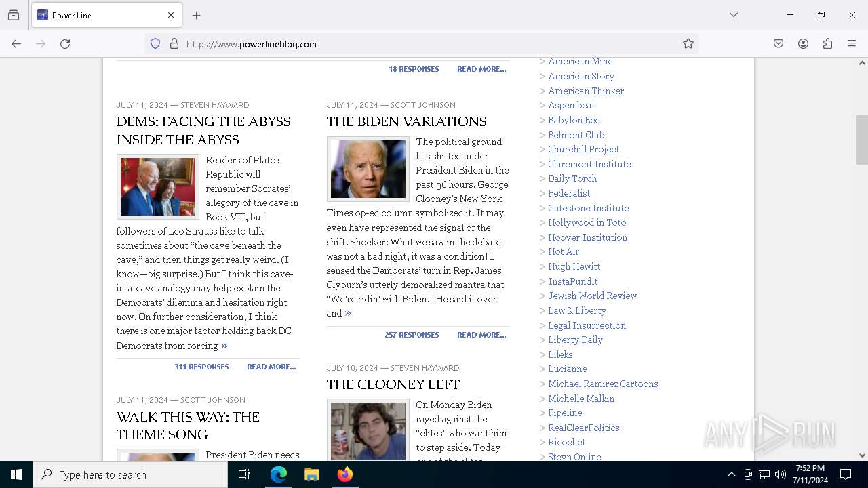Open File Explorer from taskbar
Image resolution: width=868 pixels, height=488 pixels.
click(x=312, y=474)
